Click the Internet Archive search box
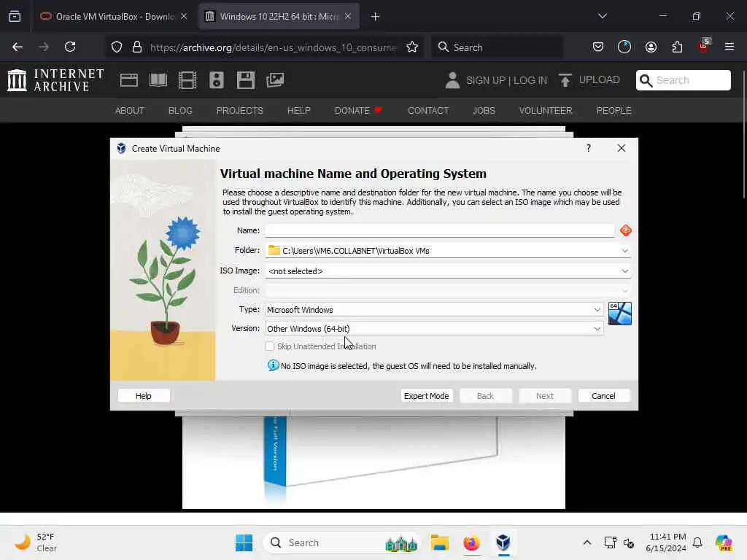 (683, 80)
